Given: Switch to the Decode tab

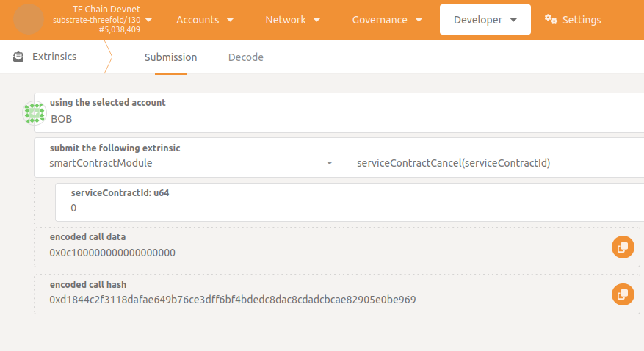Looking at the screenshot, I should tap(245, 57).
